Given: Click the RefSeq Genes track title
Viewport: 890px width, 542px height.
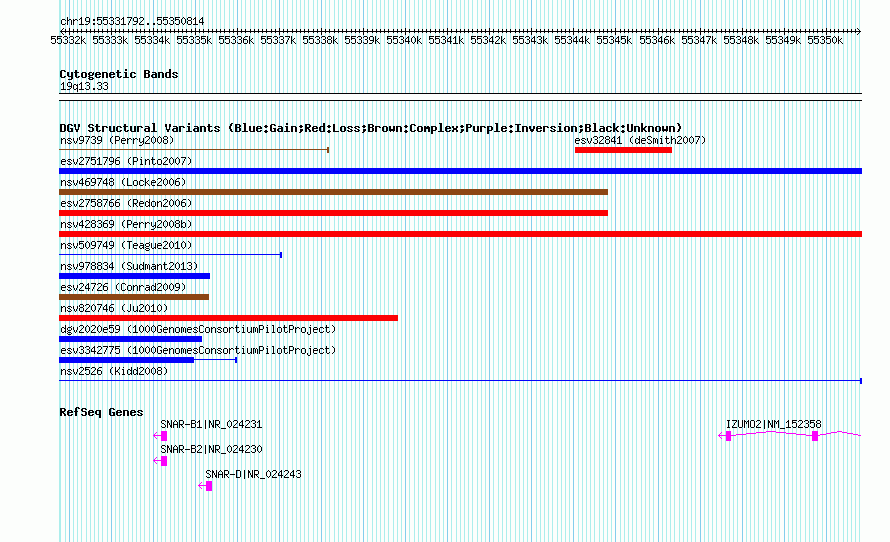Looking at the screenshot, I should pos(101,413).
